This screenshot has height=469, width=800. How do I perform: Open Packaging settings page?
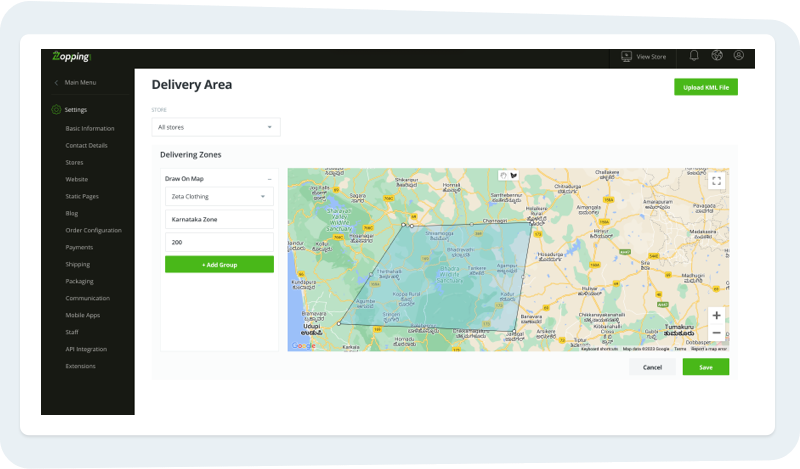point(79,281)
